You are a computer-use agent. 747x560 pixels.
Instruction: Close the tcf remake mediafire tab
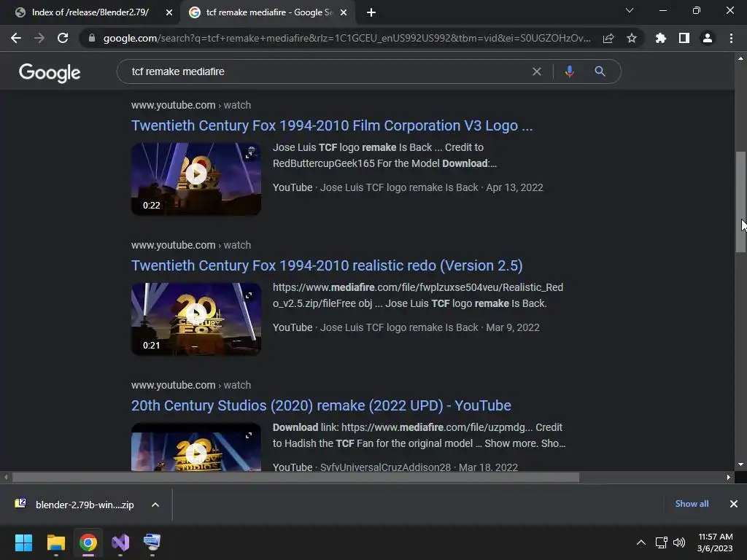click(x=344, y=13)
